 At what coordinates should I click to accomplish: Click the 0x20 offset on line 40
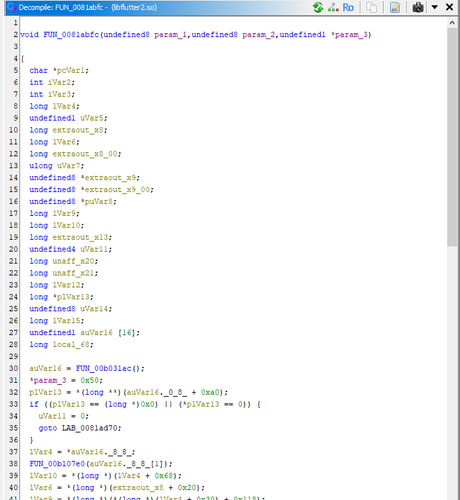click(187, 488)
